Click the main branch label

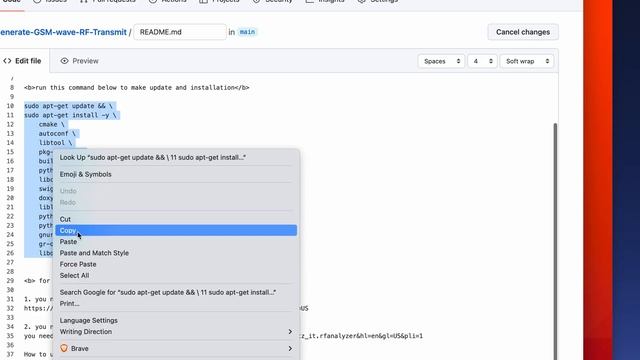(x=247, y=32)
